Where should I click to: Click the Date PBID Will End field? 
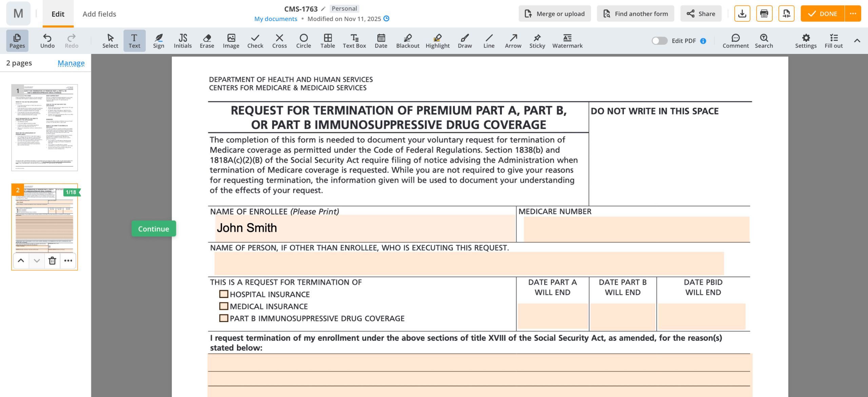point(702,316)
